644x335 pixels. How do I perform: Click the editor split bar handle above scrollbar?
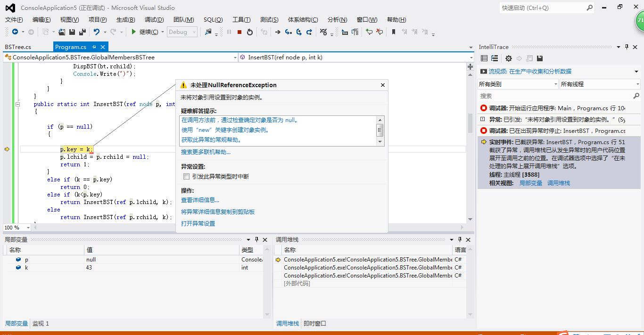[470, 67]
